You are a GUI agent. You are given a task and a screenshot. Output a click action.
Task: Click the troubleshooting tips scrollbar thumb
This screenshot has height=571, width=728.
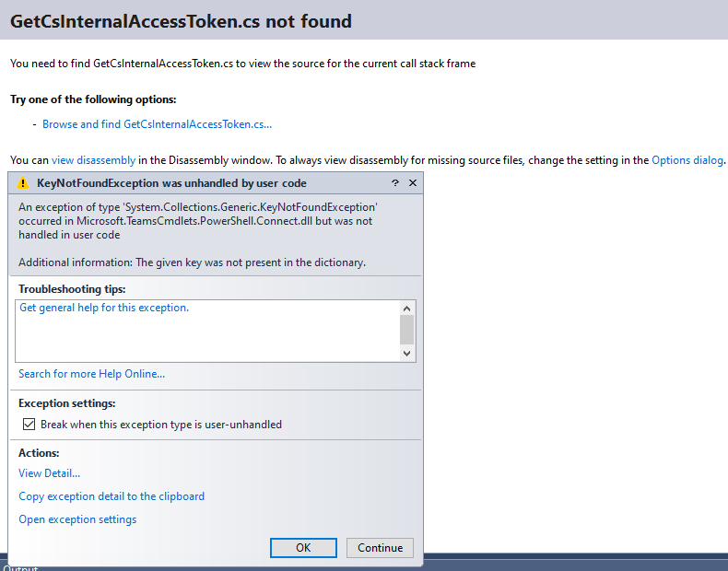(406, 330)
